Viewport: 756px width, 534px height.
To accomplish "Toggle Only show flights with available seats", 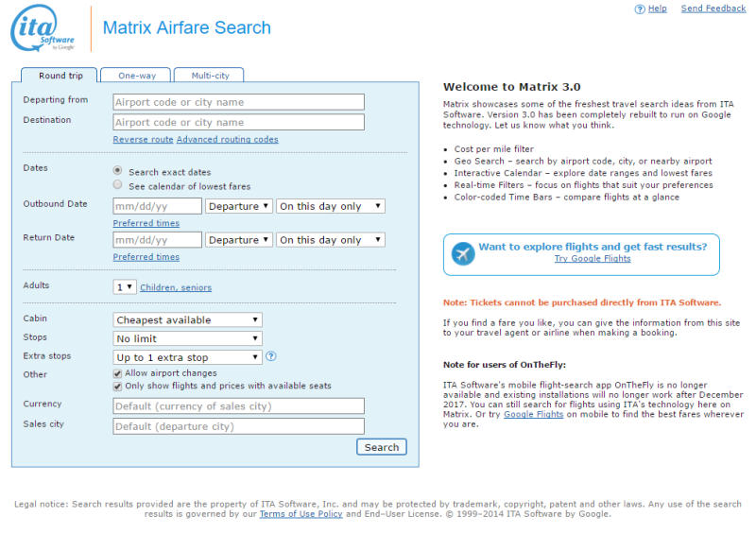I will tap(117, 387).
